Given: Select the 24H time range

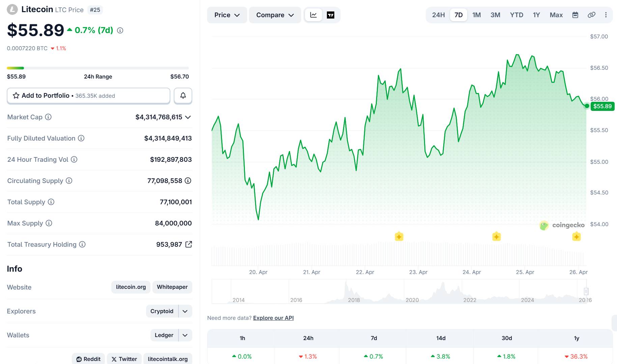Looking at the screenshot, I should click(x=438, y=15).
